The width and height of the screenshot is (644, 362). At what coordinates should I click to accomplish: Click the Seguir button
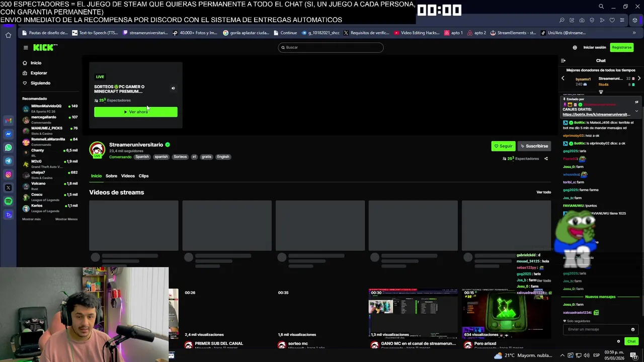[x=503, y=146]
